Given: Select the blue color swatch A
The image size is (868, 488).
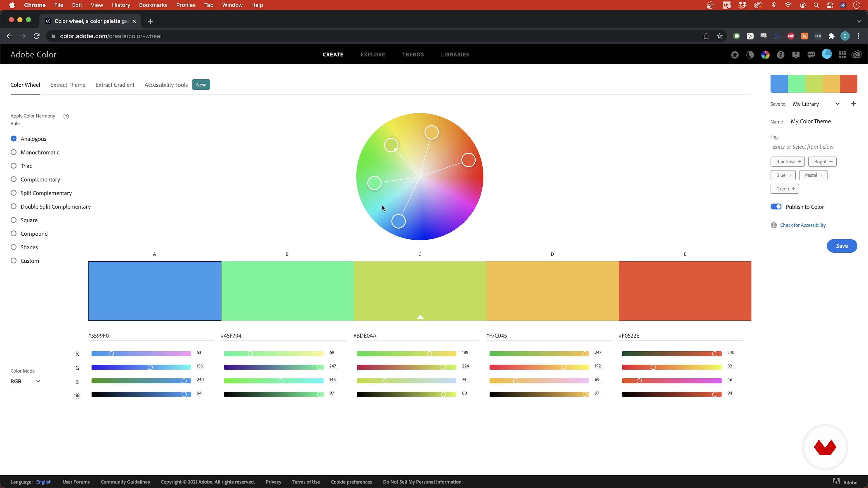Looking at the screenshot, I should (x=155, y=291).
